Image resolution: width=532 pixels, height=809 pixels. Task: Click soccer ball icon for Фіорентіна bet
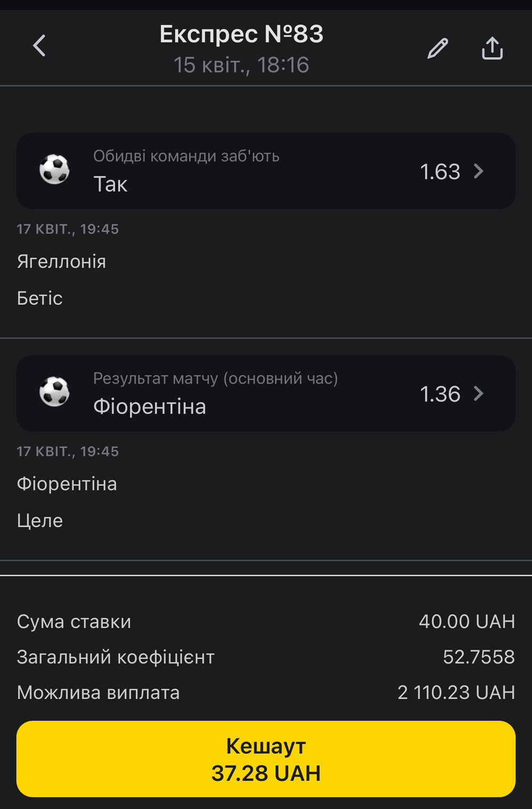[54, 392]
